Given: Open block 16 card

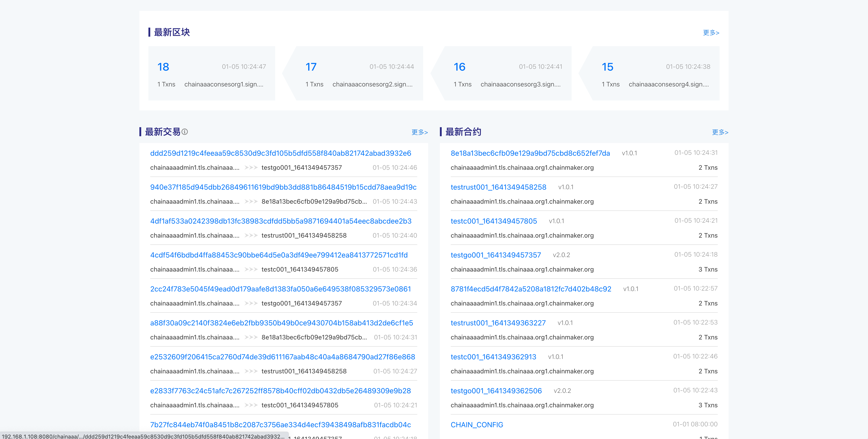Looking at the screenshot, I should pos(501,74).
